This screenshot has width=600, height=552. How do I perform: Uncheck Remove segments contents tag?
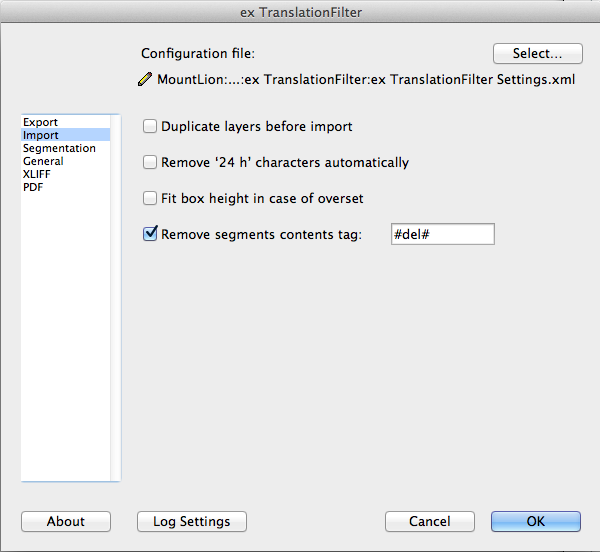pos(150,233)
